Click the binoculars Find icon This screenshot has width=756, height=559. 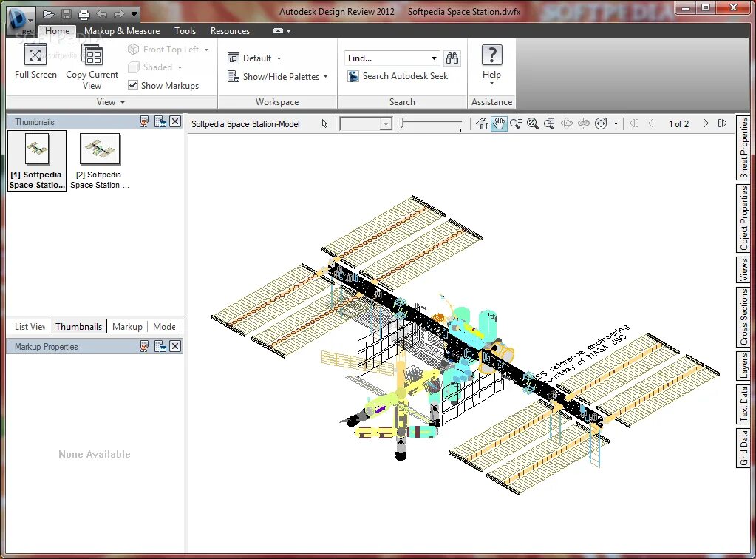point(452,58)
